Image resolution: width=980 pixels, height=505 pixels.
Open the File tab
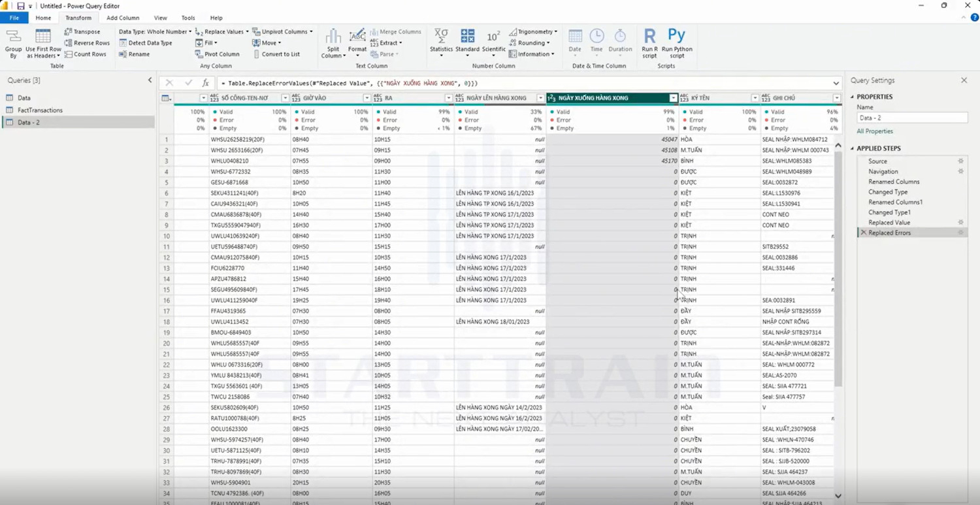tap(14, 18)
